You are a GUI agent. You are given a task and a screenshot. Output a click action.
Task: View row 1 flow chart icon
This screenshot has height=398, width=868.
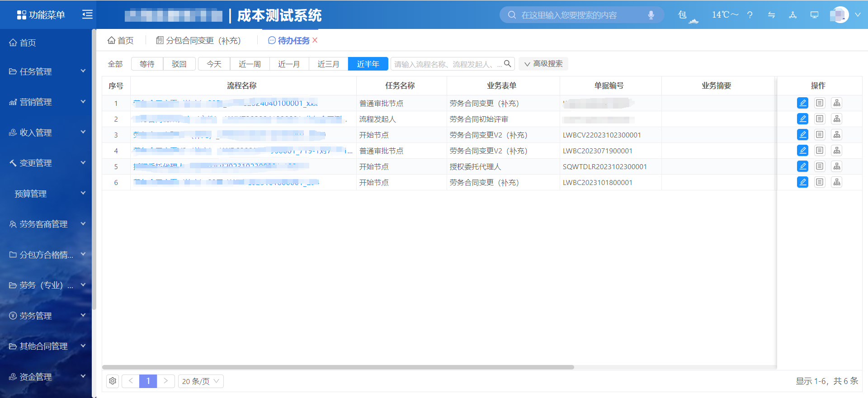click(837, 103)
